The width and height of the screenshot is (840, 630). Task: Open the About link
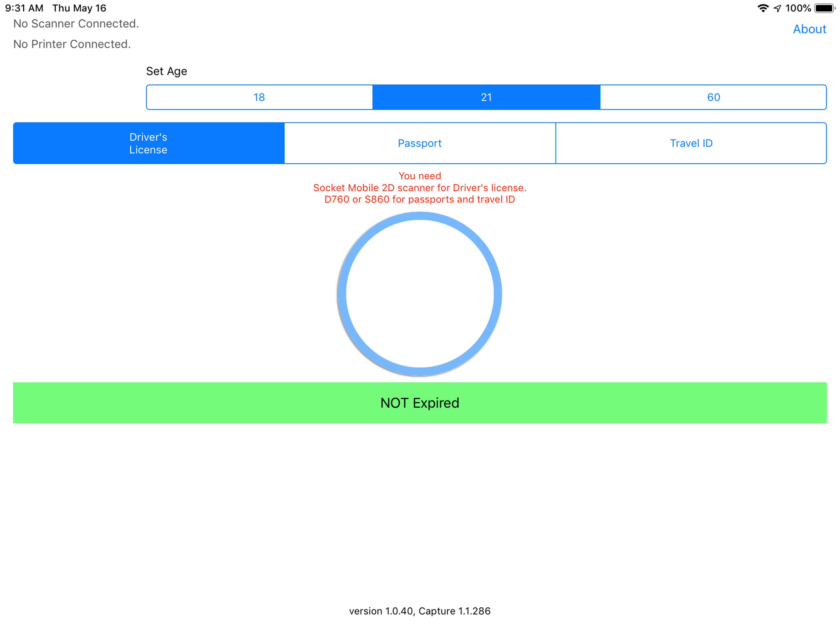tap(809, 29)
